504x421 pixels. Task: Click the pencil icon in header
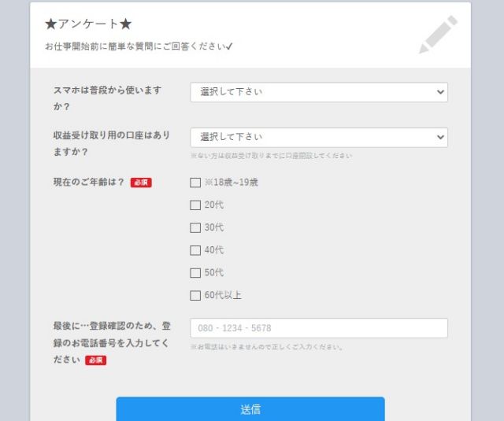pyautogui.click(x=438, y=35)
